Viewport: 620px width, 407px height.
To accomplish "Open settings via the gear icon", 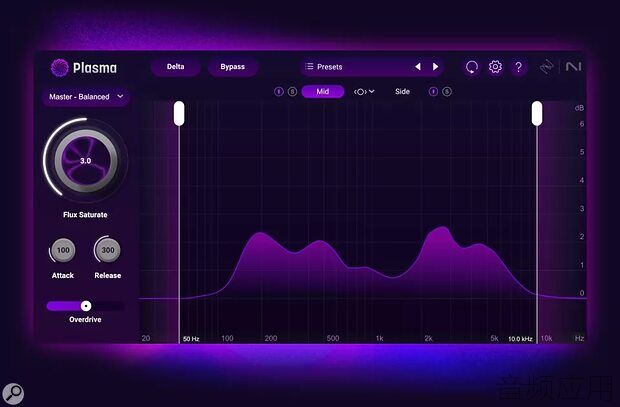I will click(x=495, y=67).
